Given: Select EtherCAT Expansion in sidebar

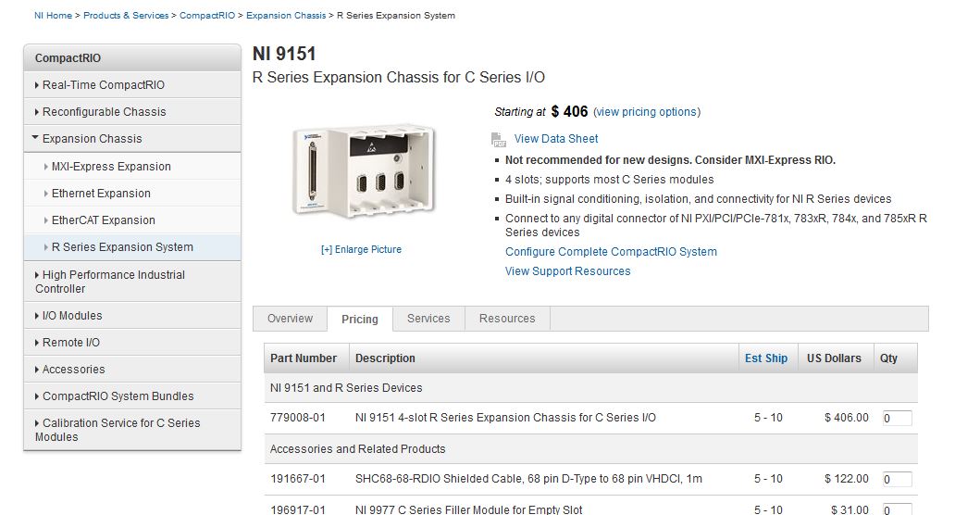Looking at the screenshot, I should coord(103,220).
